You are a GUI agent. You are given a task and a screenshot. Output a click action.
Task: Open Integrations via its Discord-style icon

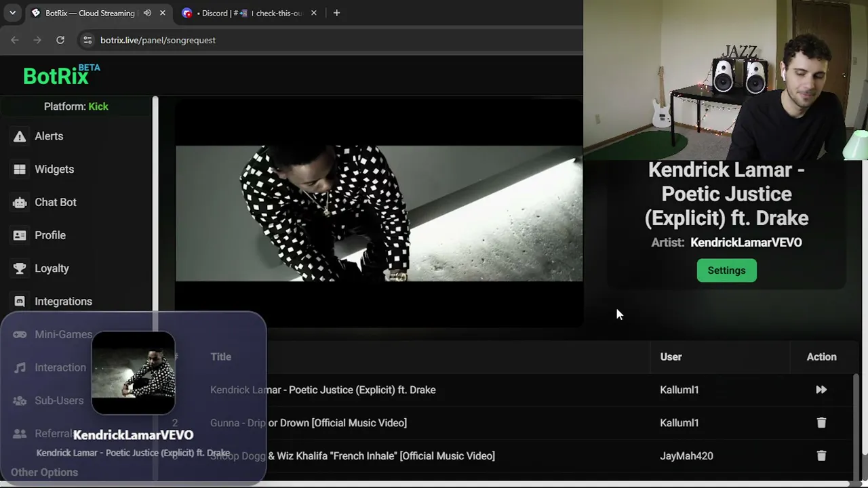(x=20, y=302)
